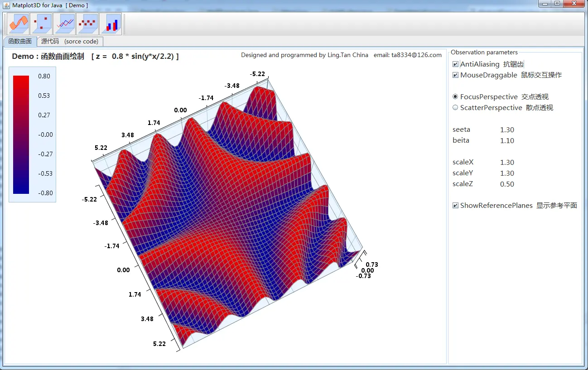Open the 3D bar chart demo icon
This screenshot has width=588, height=370.
point(111,24)
